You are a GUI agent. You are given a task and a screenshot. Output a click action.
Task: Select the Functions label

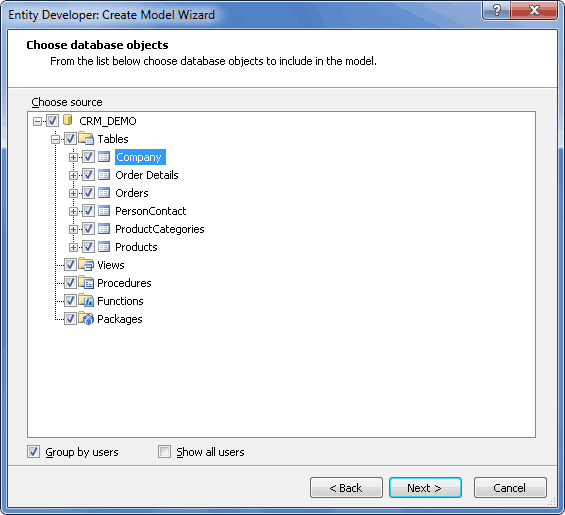coord(120,301)
